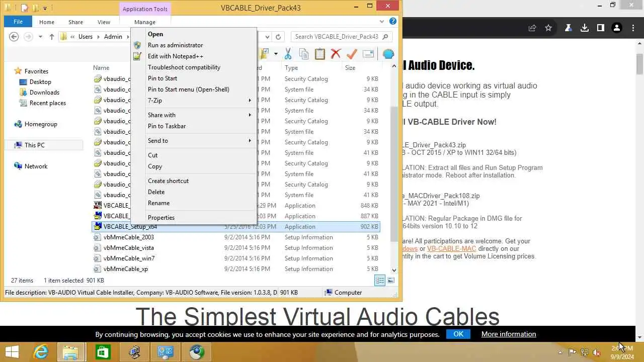Click the Explorer forward arrow button
This screenshot has height=362, width=644.
pyautogui.click(x=29, y=37)
